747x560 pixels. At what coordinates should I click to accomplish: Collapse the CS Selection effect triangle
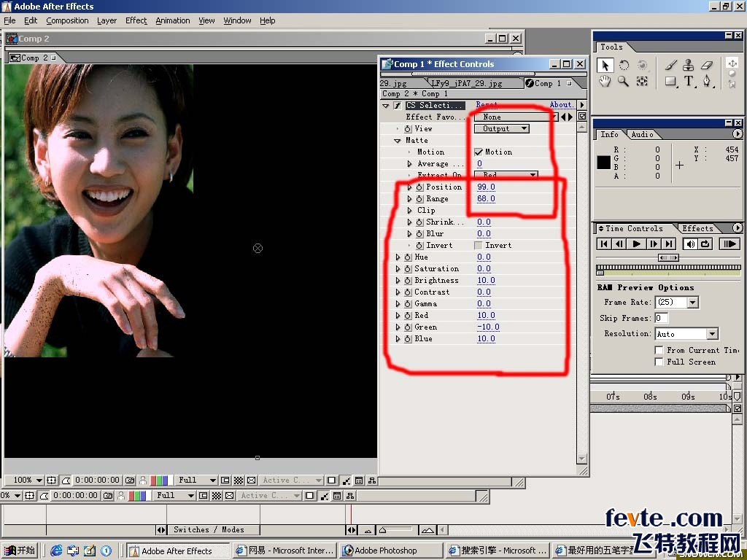pyautogui.click(x=386, y=106)
